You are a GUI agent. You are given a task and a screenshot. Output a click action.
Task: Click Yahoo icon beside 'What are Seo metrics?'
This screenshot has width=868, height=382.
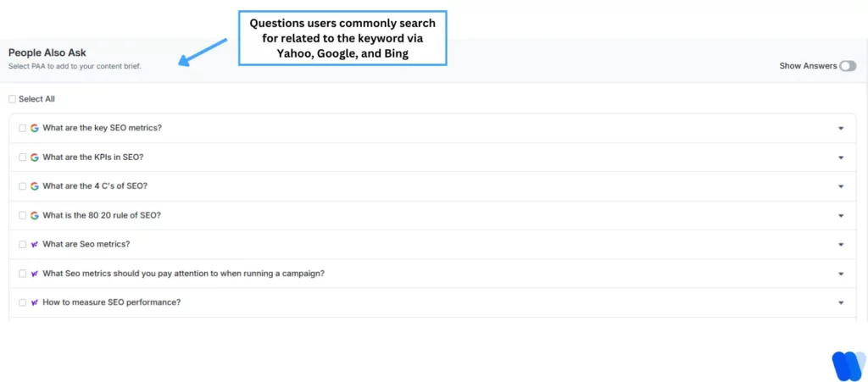(x=34, y=244)
